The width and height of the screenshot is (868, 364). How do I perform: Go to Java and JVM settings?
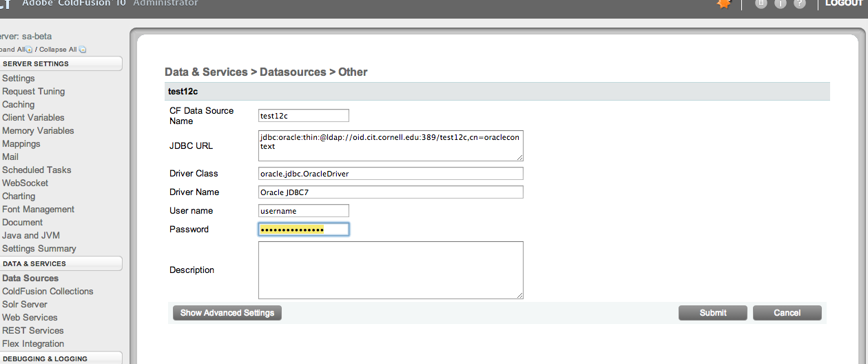point(31,235)
